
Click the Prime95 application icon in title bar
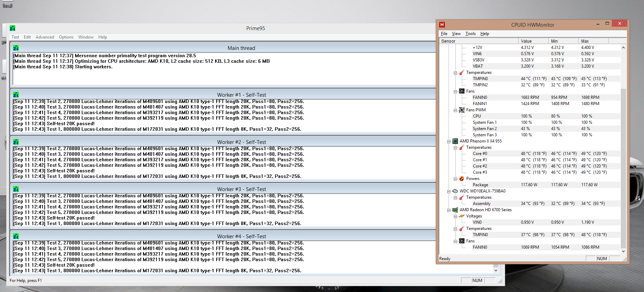pos(12,28)
